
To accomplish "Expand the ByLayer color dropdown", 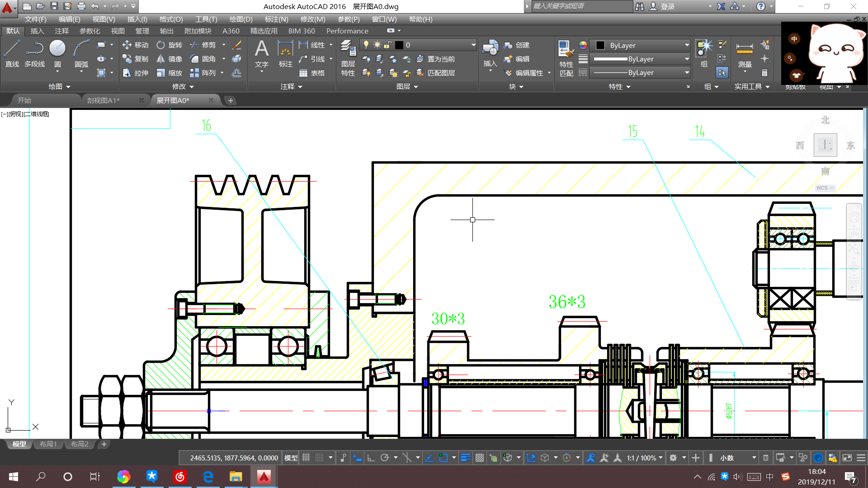I will point(687,45).
